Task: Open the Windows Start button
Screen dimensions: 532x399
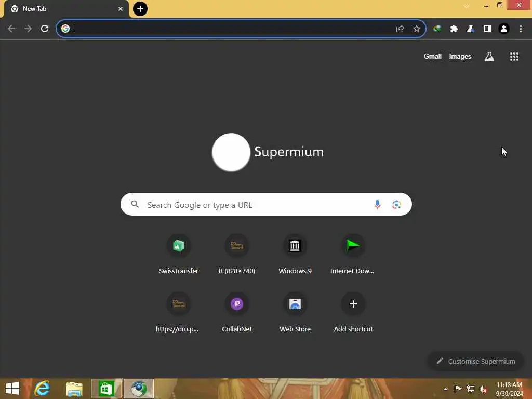Action: pyautogui.click(x=12, y=389)
